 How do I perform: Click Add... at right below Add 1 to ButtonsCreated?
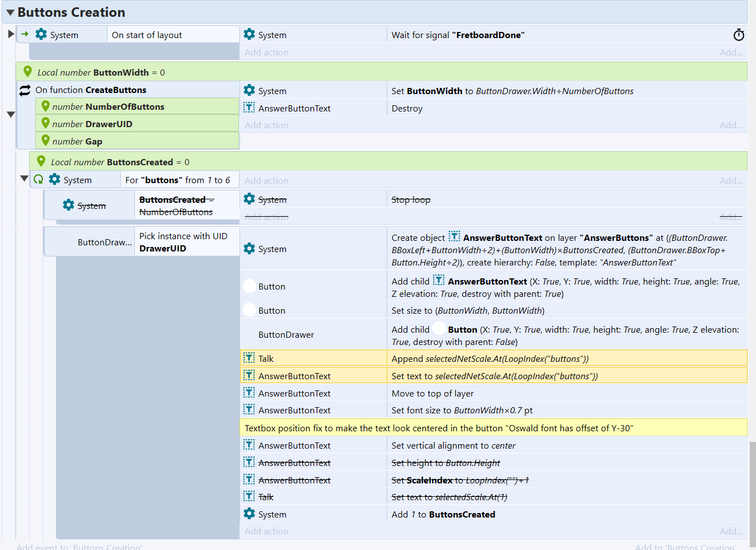coord(731,531)
